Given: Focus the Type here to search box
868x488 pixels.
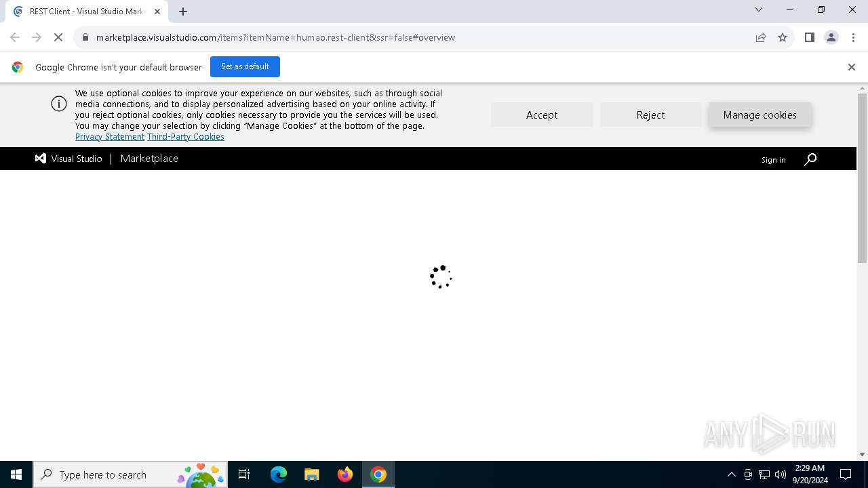Looking at the screenshot, I should click(x=130, y=474).
